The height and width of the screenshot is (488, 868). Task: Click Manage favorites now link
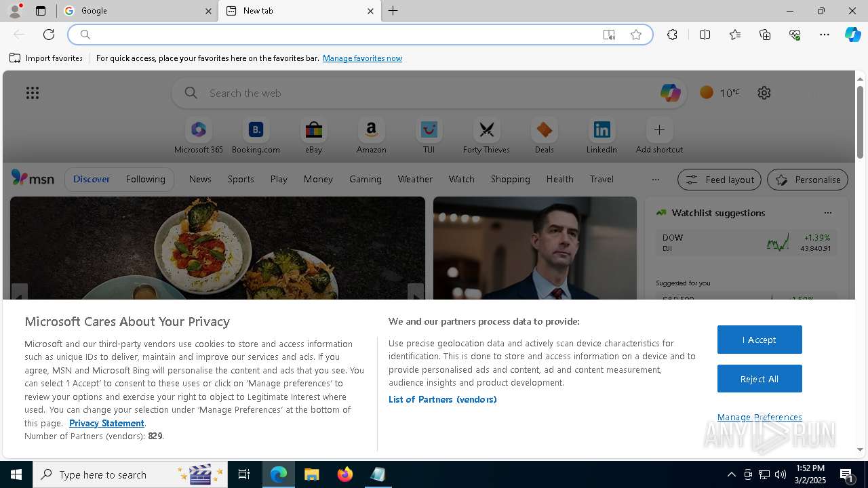tap(362, 58)
